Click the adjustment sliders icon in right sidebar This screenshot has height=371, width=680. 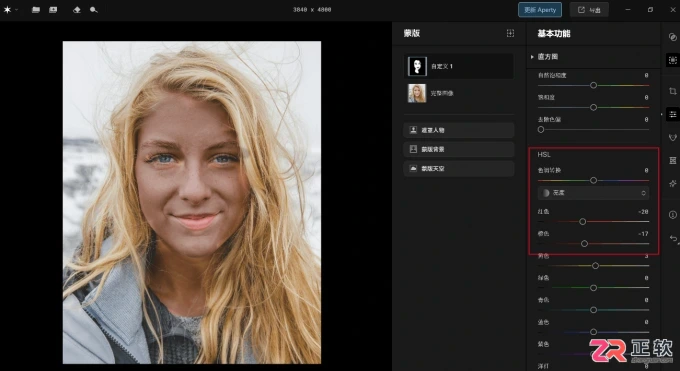click(673, 114)
